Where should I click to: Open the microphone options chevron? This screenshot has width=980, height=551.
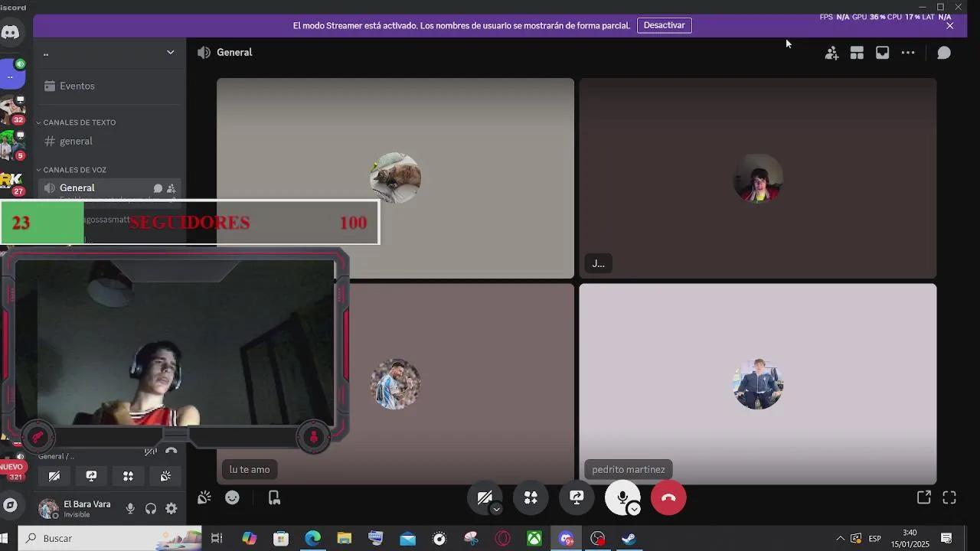point(634,508)
